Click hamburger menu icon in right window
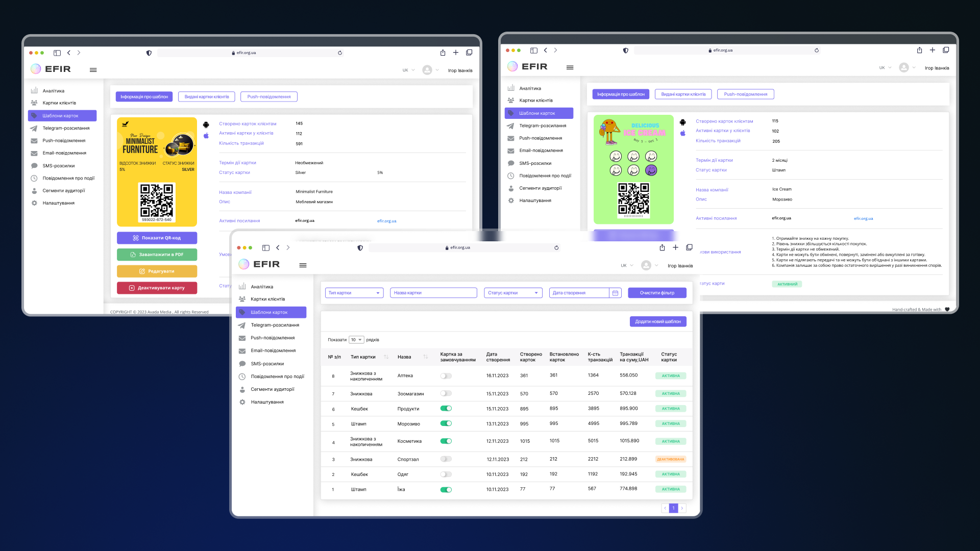The width and height of the screenshot is (980, 551). tap(570, 67)
